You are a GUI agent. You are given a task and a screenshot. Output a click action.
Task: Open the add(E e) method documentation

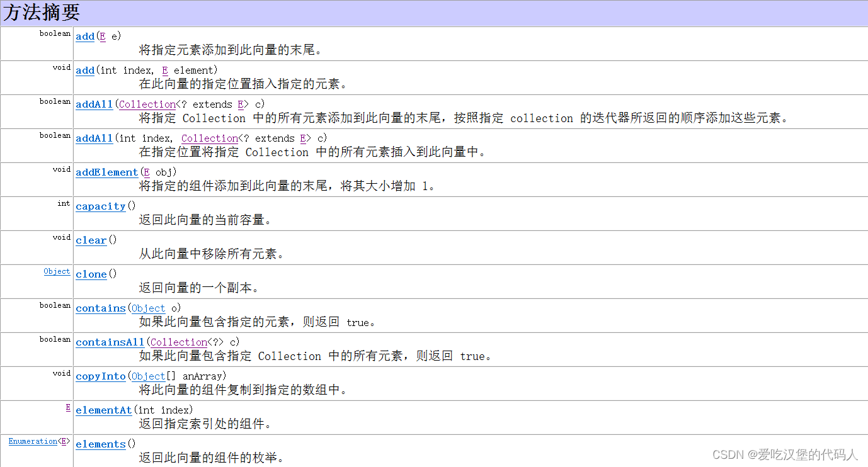[84, 37]
